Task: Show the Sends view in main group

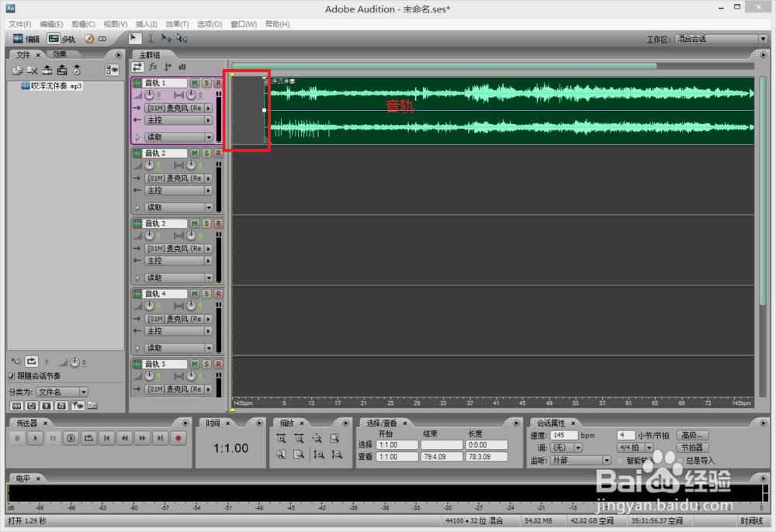Action: tap(168, 67)
